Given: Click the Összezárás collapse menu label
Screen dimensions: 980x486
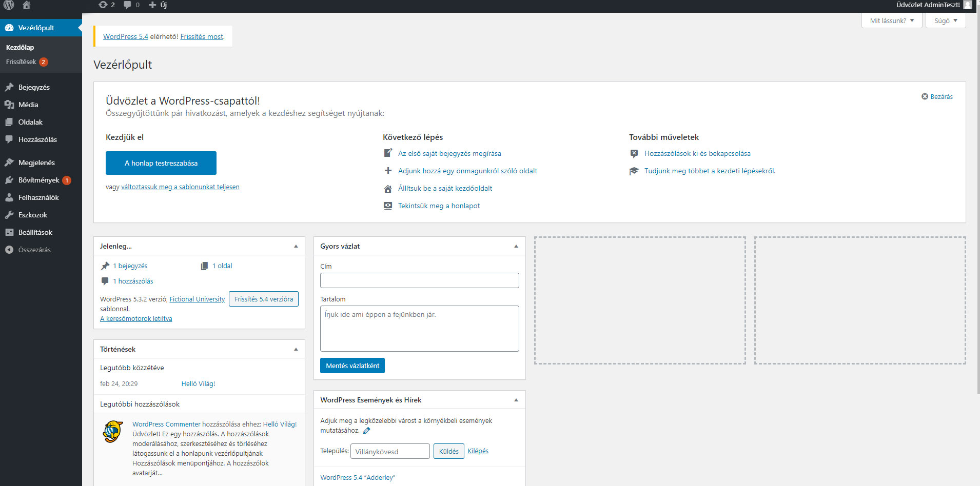Looking at the screenshot, I should pyautogui.click(x=34, y=250).
